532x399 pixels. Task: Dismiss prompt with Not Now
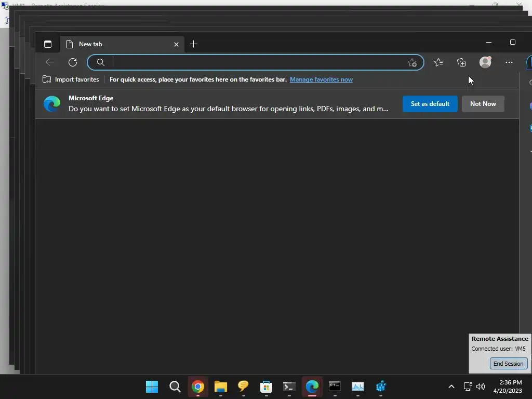pyautogui.click(x=483, y=104)
